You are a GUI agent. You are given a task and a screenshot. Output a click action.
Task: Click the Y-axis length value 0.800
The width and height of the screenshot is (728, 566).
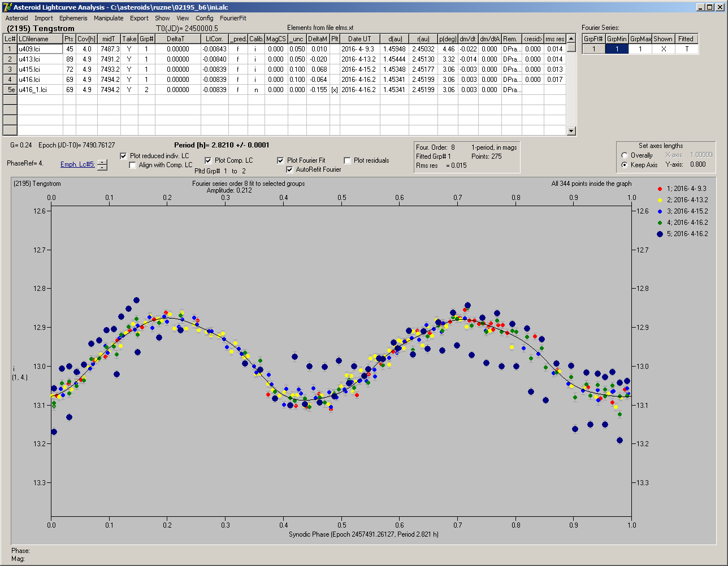(x=697, y=165)
